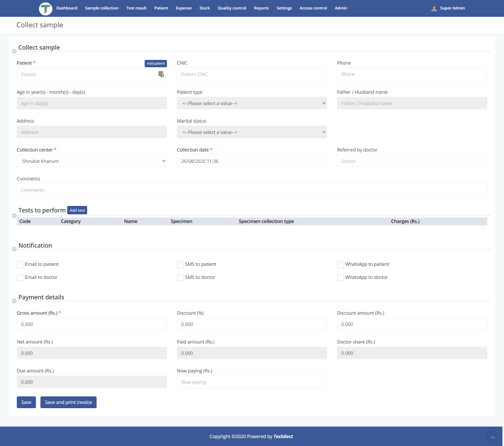Click the Discount (%) field
Screen dimensions: 504x446
pos(251,325)
